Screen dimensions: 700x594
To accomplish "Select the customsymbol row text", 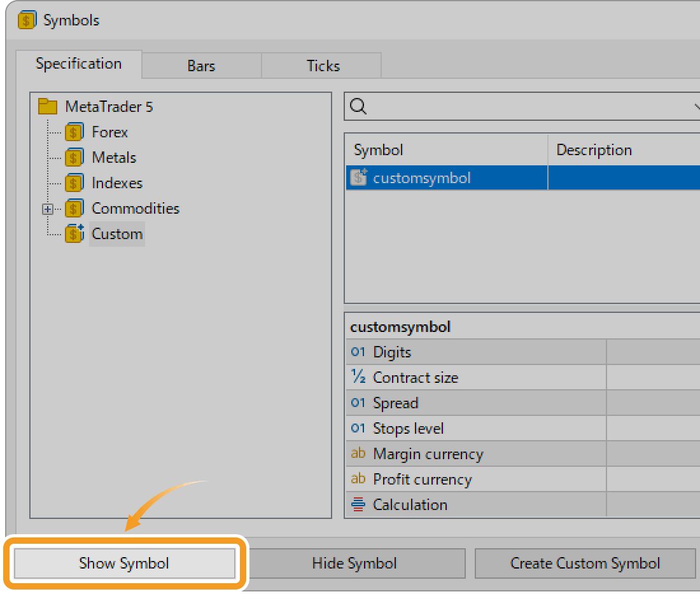I will (422, 178).
